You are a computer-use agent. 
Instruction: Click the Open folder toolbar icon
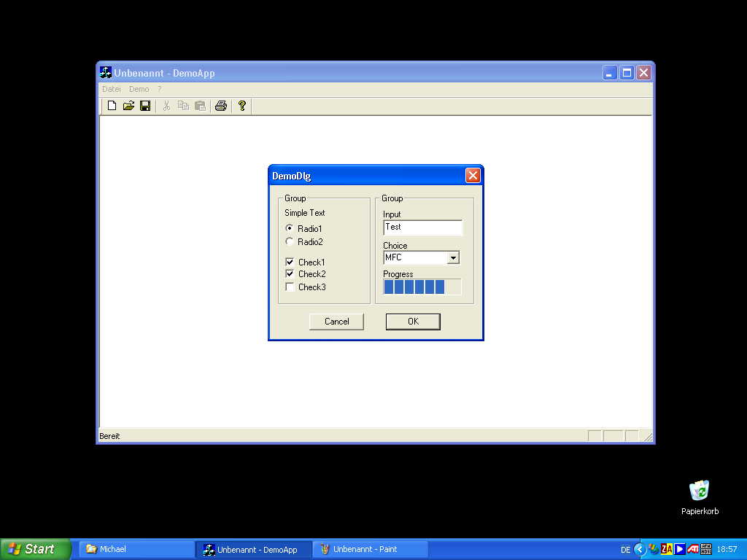click(128, 106)
